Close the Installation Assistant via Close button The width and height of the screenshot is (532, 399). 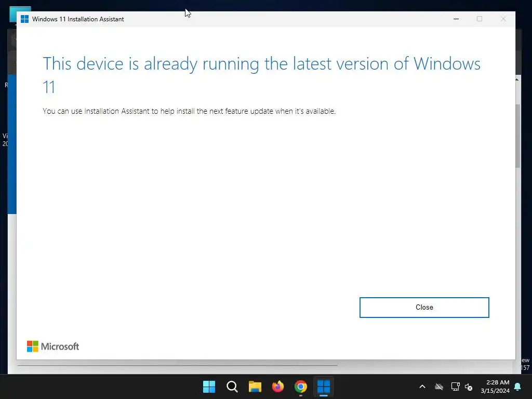424,308
